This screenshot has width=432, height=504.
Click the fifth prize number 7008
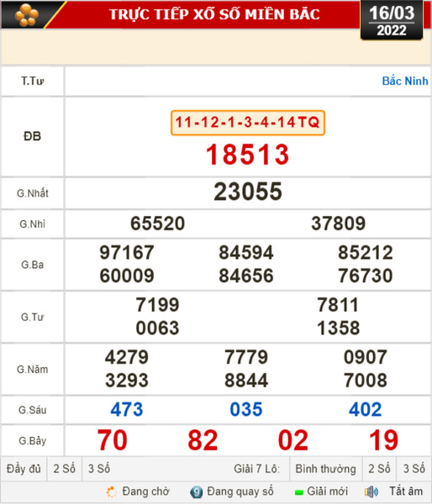pos(366,381)
